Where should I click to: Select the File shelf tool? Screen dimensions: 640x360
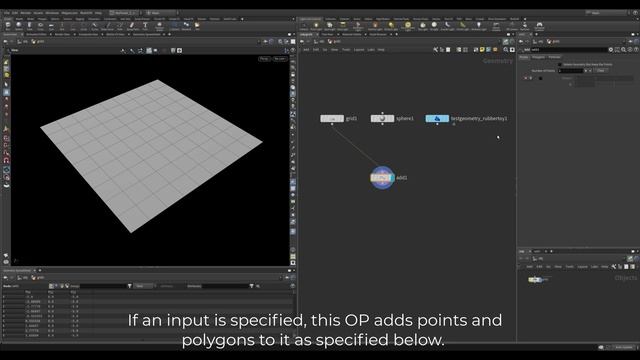(197, 26)
